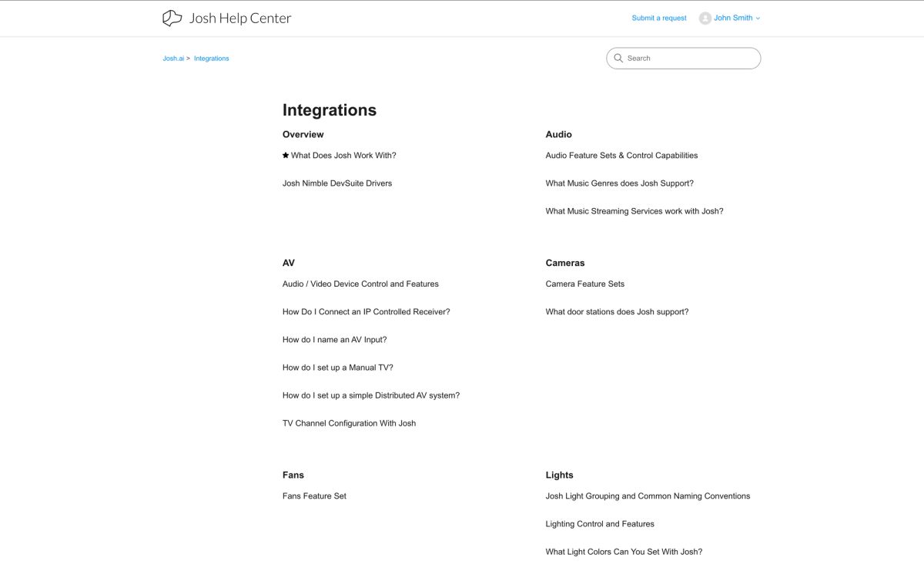Open How do I name an AV Input
The height and width of the screenshot is (578, 924).
coord(335,340)
